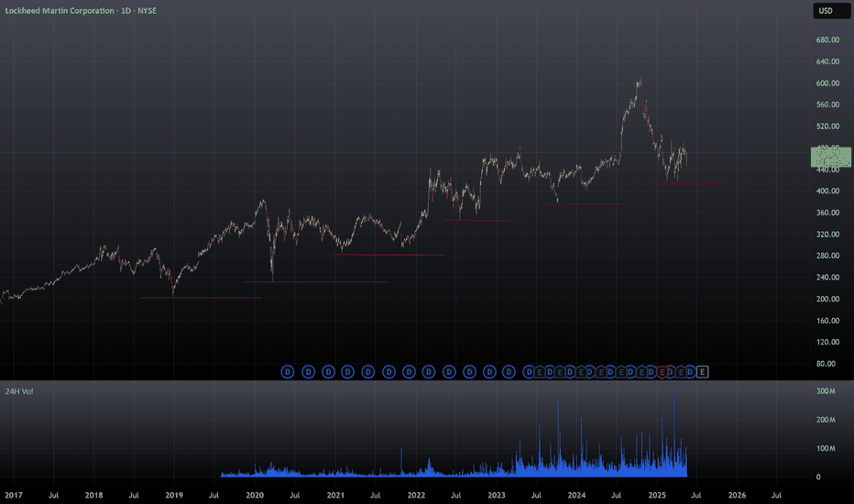This screenshot has height=504, width=854.
Task: Select the red support line near 280.00 under 2021
Action: pos(389,255)
